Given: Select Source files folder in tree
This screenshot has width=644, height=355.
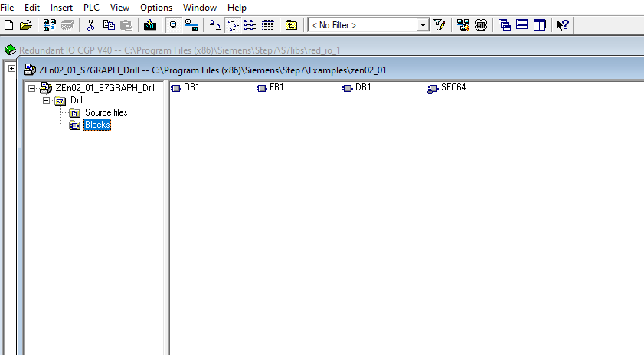Looking at the screenshot, I should pos(106,112).
